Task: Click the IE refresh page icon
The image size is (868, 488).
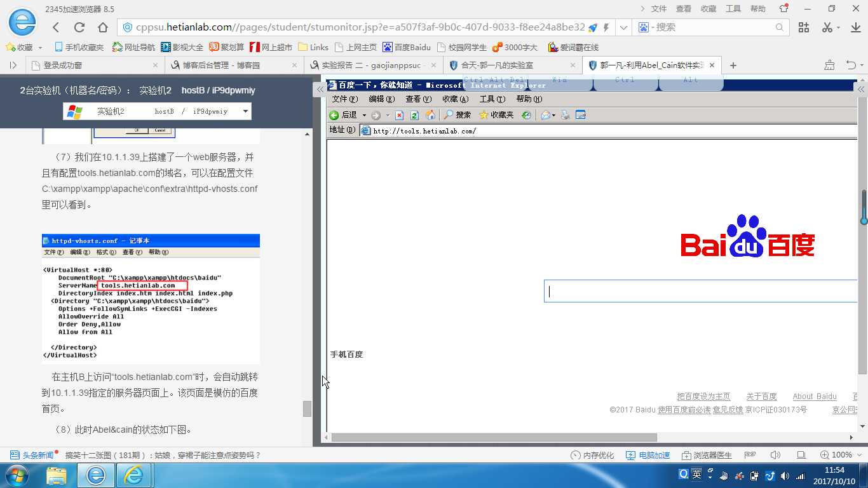Action: (x=414, y=115)
